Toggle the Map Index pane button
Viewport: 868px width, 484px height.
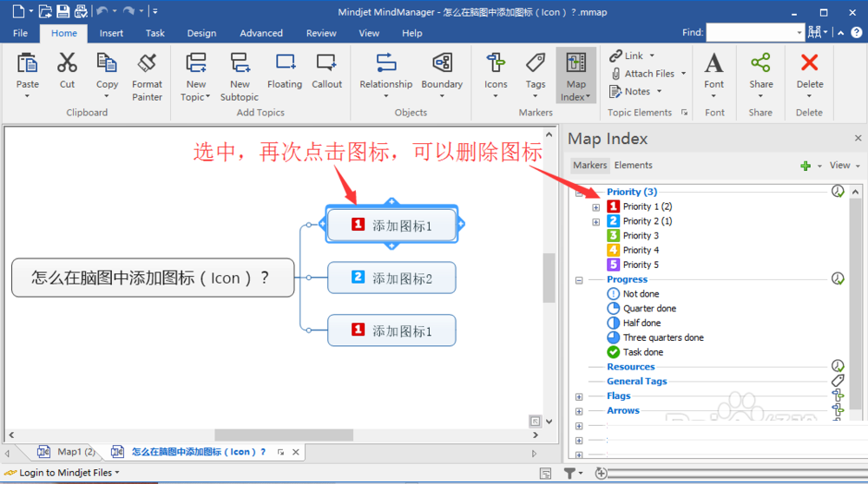tap(575, 75)
